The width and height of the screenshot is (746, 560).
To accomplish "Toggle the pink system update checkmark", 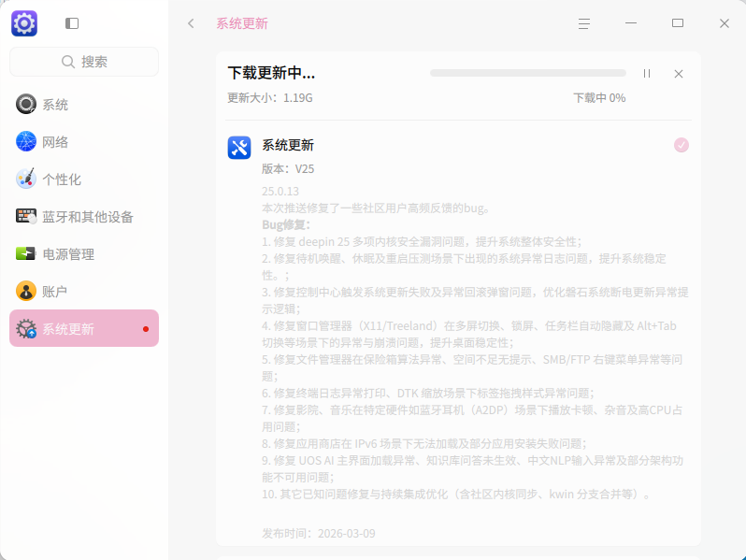I will pyautogui.click(x=681, y=145).
